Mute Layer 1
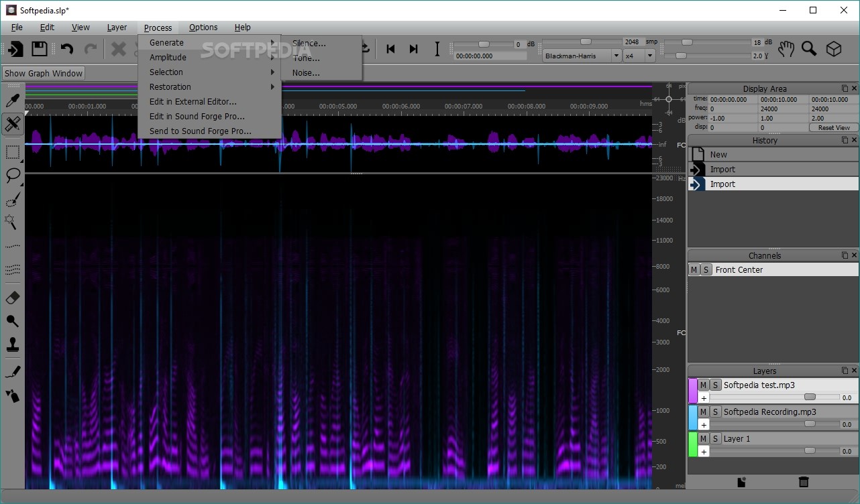This screenshot has height=504, width=860. click(703, 438)
